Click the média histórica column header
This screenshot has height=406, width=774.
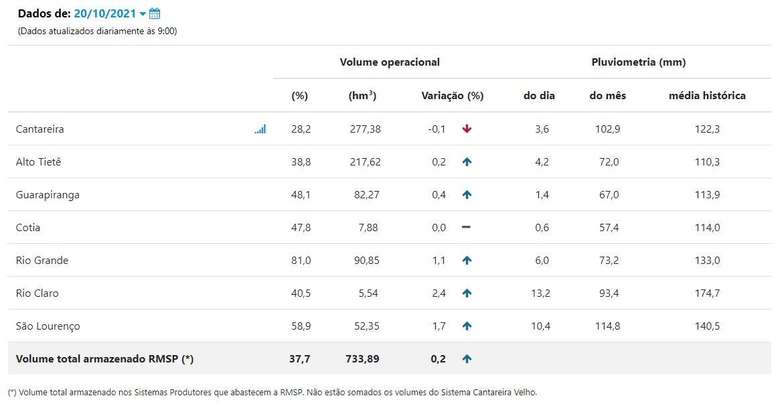707,96
